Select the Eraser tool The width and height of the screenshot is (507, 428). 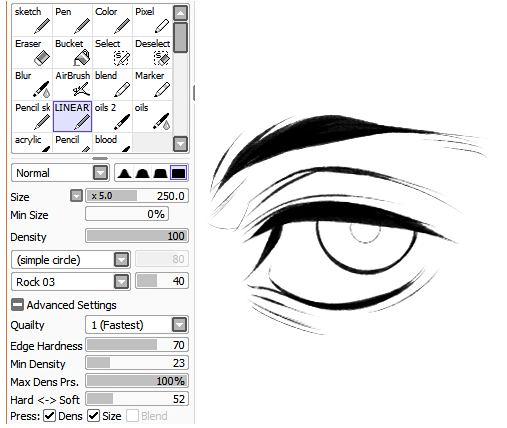[x=32, y=52]
